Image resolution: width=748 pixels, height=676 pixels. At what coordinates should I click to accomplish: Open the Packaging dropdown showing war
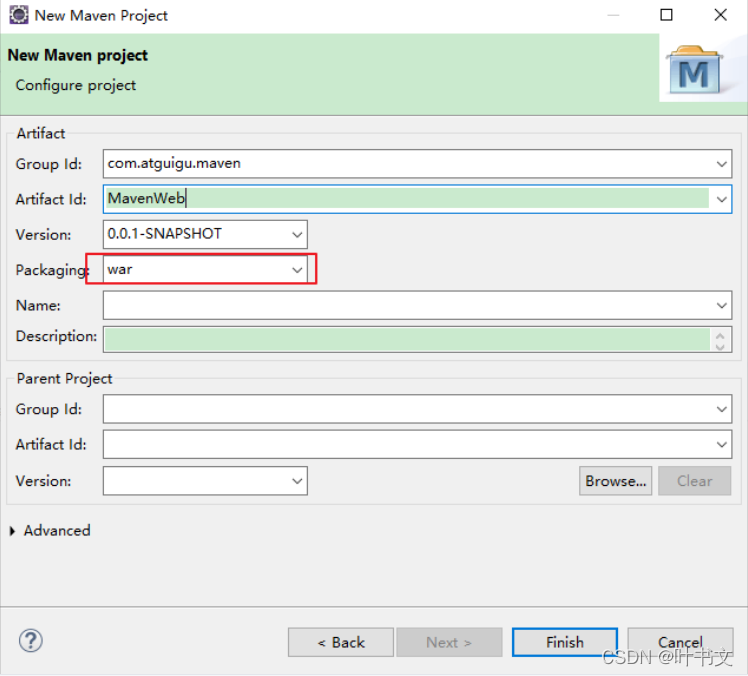click(x=297, y=270)
